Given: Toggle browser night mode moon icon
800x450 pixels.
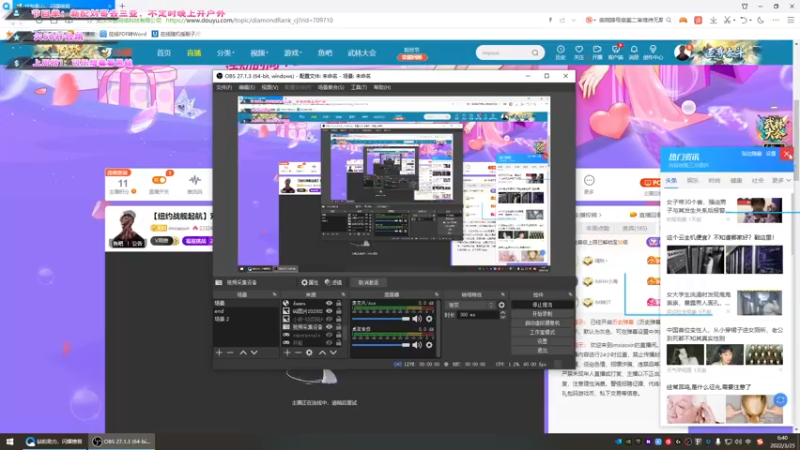Looking at the screenshot, I should pos(761,20).
